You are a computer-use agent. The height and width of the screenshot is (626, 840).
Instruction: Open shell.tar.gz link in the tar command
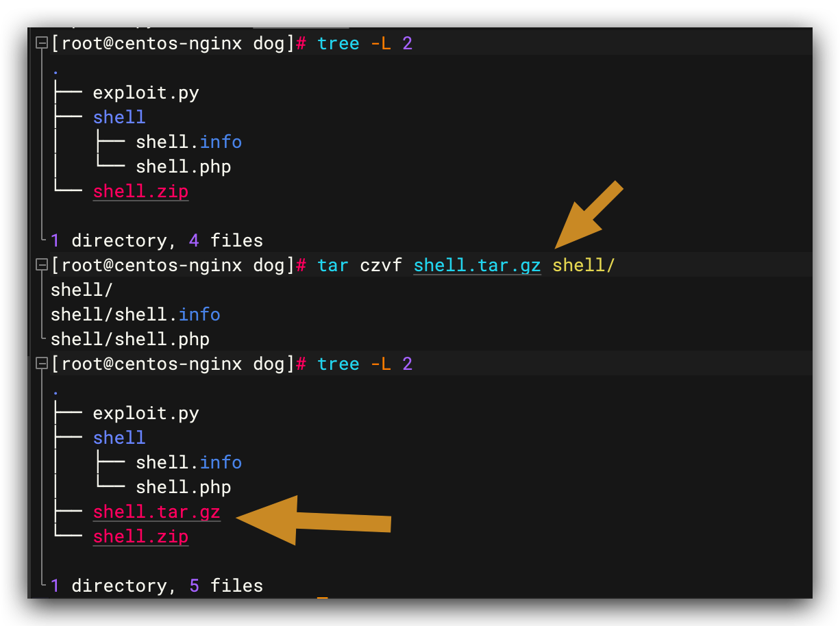tap(477, 265)
